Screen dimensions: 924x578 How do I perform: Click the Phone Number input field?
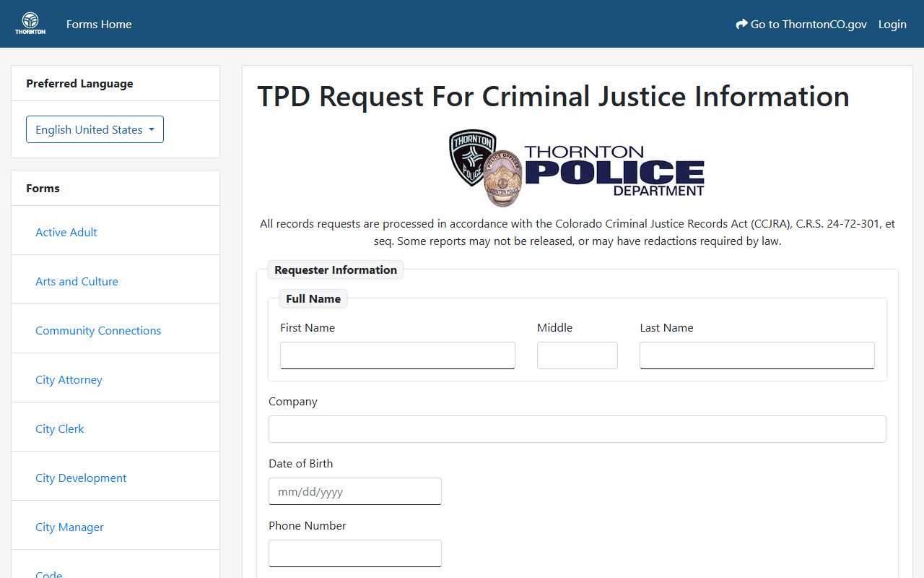(x=355, y=553)
